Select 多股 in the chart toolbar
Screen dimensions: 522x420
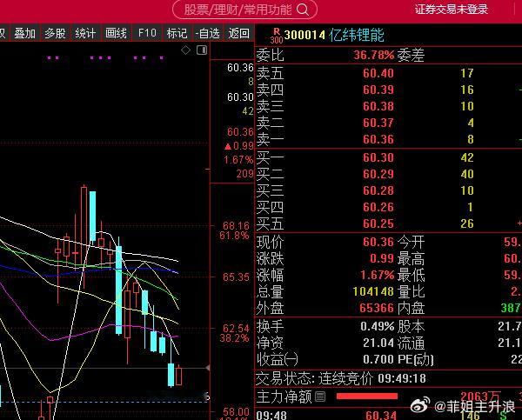(x=55, y=33)
